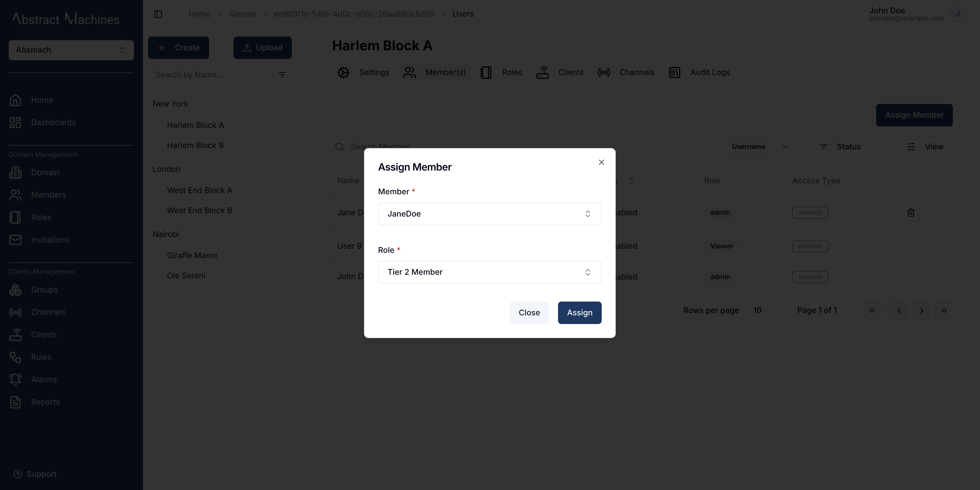Screen dimensions: 980x490
Task: Click the sidebar Roles notebook icon
Action: click(15, 217)
